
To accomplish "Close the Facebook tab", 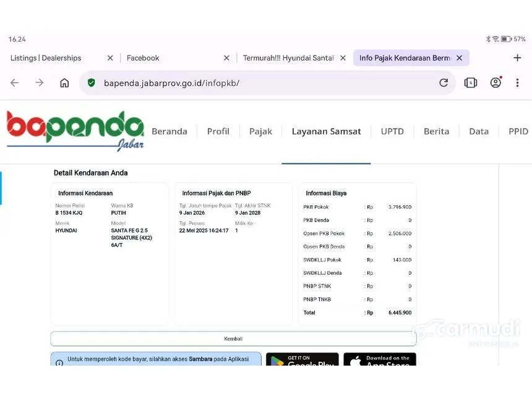I will tap(226, 58).
